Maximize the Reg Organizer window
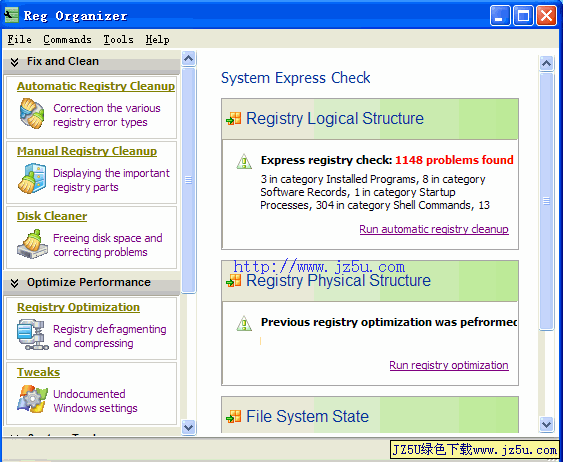The image size is (563, 462). point(523,16)
